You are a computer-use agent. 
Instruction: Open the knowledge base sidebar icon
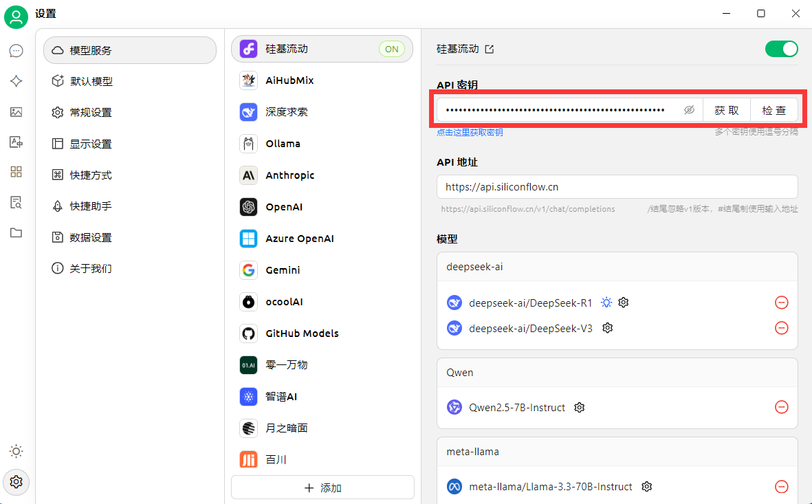[16, 203]
